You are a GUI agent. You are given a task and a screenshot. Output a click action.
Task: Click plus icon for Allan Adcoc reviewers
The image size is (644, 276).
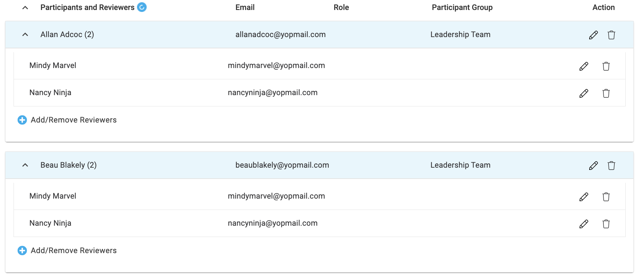[x=22, y=120]
